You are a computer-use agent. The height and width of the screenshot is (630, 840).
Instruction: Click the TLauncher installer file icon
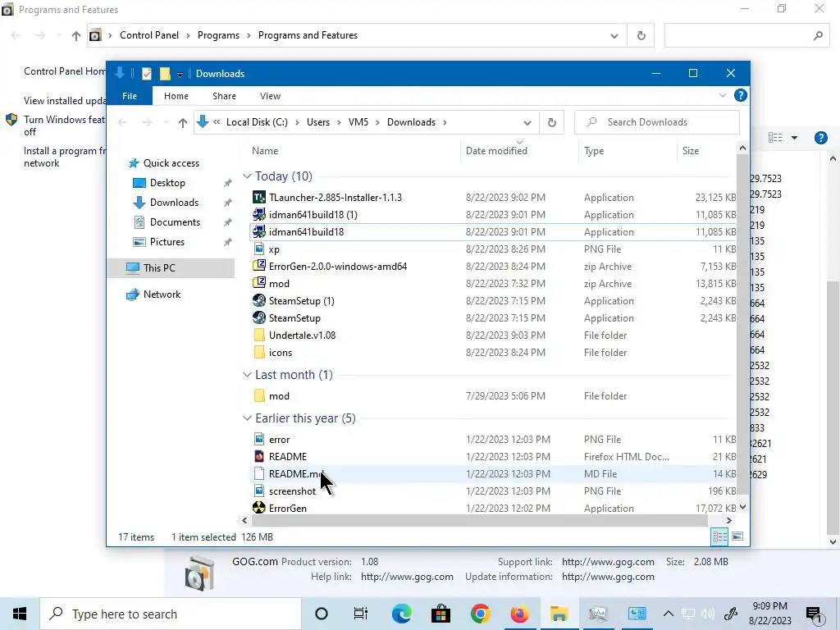(259, 197)
